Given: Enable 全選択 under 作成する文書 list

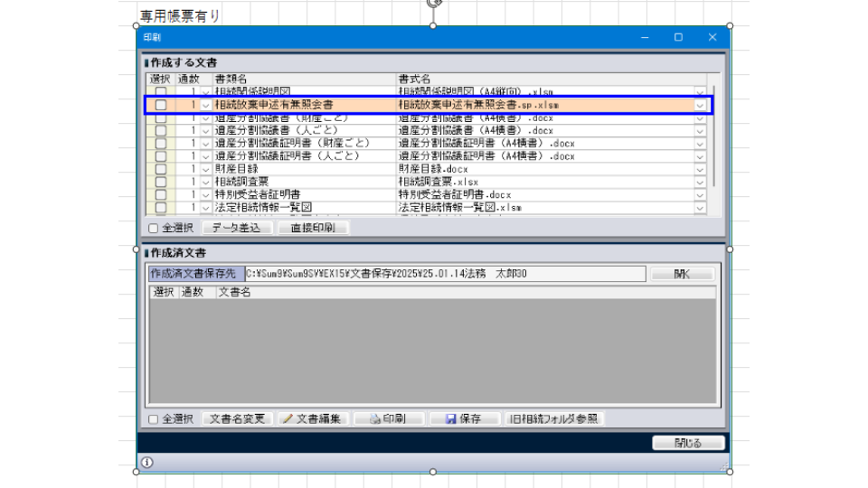Looking at the screenshot, I should pos(153,228).
